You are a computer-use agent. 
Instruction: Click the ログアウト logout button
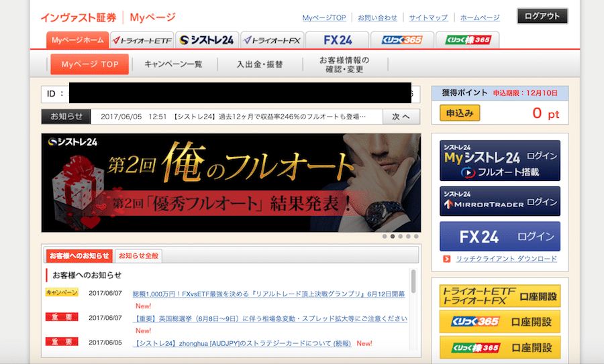coord(542,16)
